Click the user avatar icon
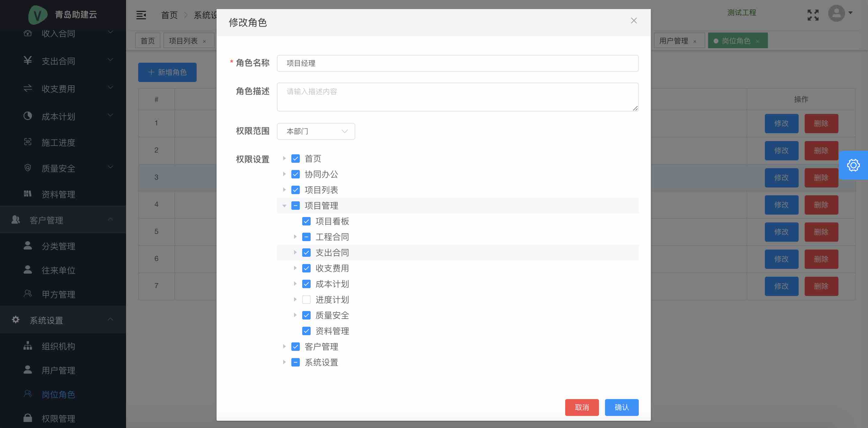This screenshot has height=428, width=868. [x=836, y=14]
